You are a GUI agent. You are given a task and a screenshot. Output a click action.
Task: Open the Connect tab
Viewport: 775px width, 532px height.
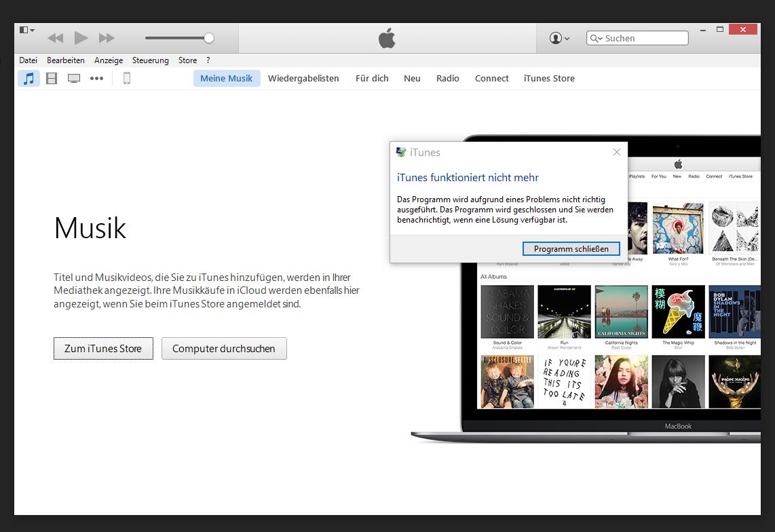492,78
